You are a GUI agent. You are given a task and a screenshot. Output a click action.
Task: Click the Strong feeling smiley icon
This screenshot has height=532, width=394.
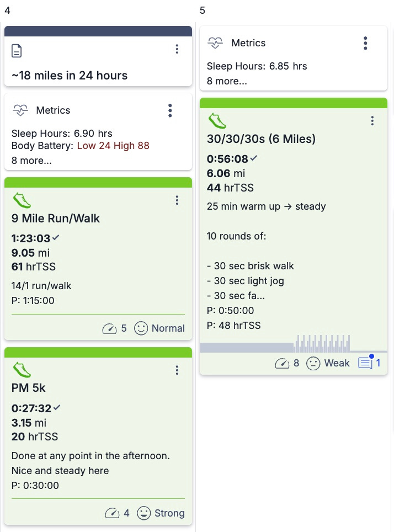[x=143, y=513]
